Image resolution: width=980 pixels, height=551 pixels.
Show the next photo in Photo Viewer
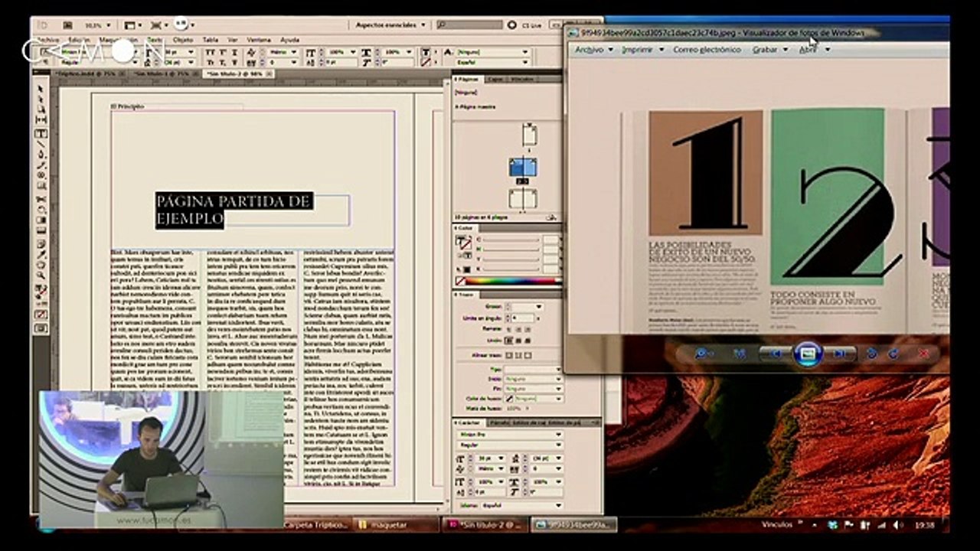click(840, 354)
